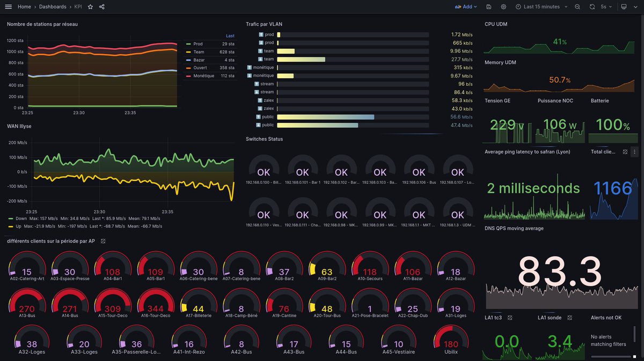Open the Add panel dropdown
This screenshot has height=361, width=644.
pyautogui.click(x=466, y=7)
